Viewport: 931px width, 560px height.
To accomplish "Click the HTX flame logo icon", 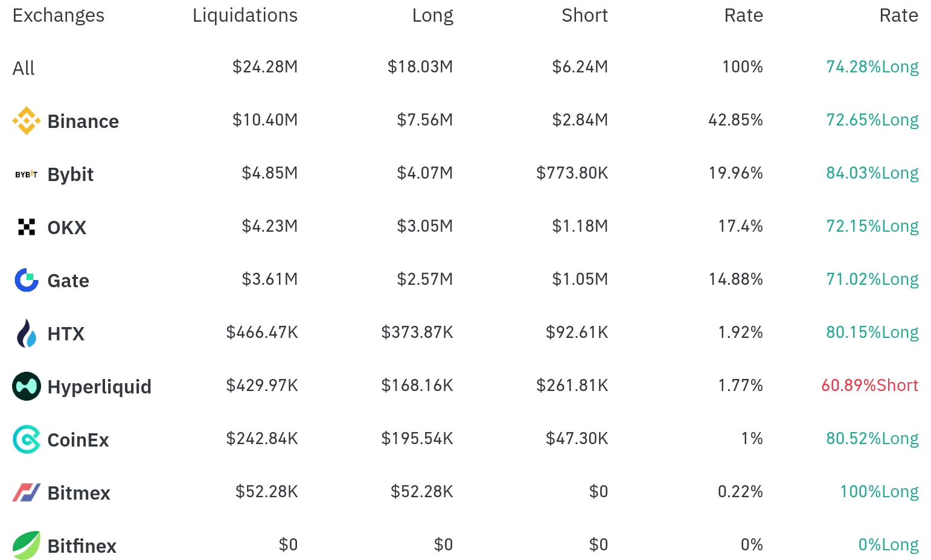I will 26,334.
